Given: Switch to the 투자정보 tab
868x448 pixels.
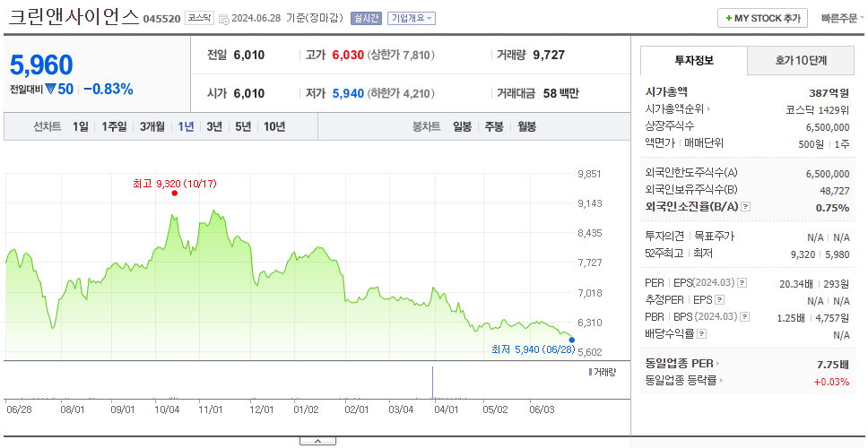Looking at the screenshot, I should (x=694, y=60).
